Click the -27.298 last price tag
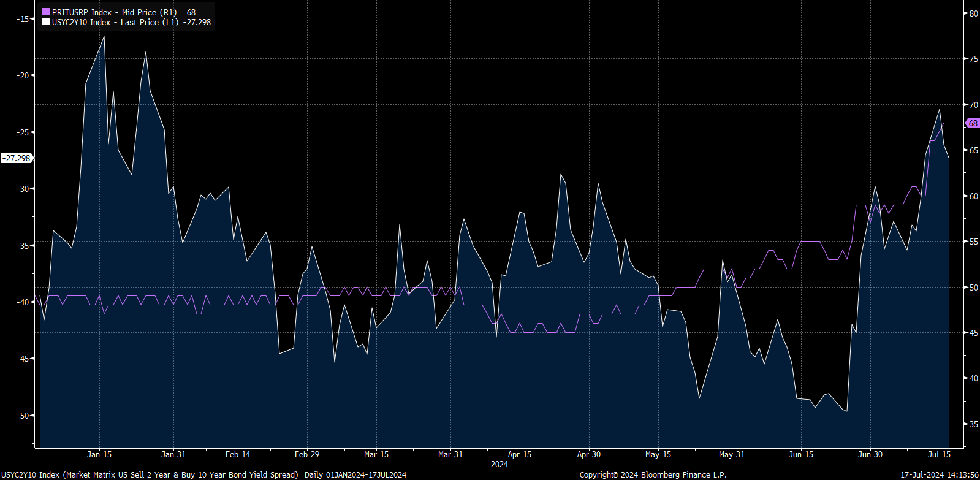The image size is (980, 480). [17, 158]
